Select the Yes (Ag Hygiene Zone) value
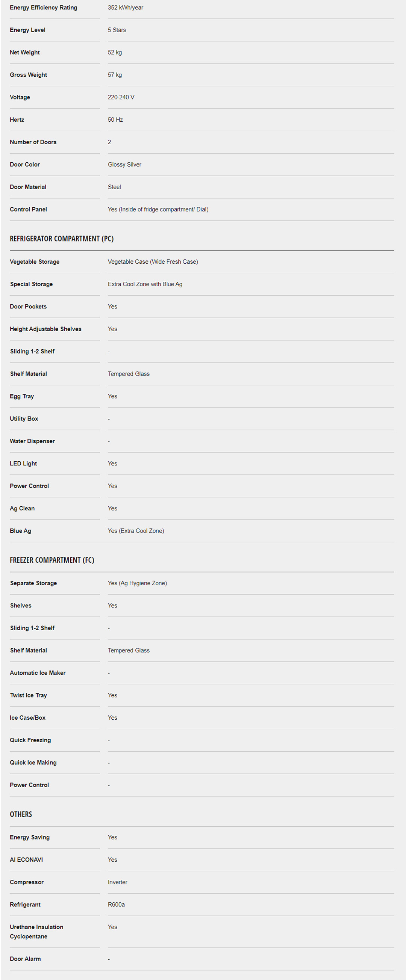 [x=137, y=583]
